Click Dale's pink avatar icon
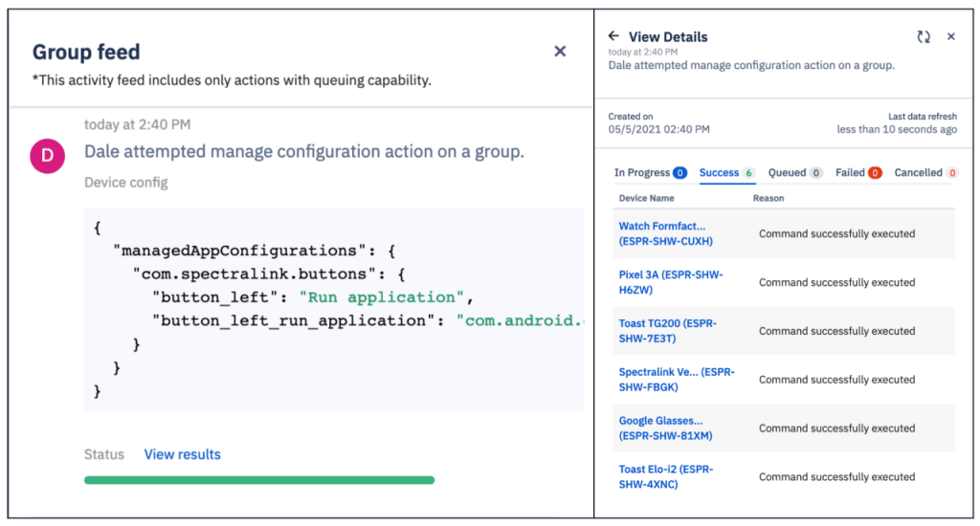 [x=48, y=156]
